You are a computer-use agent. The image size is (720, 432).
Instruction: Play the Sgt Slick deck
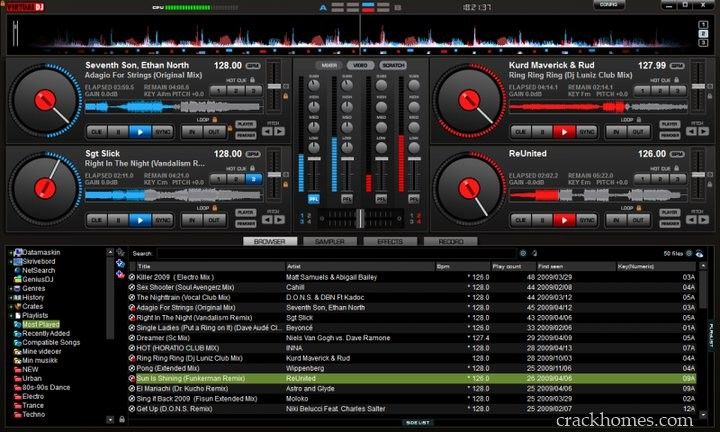(140, 220)
